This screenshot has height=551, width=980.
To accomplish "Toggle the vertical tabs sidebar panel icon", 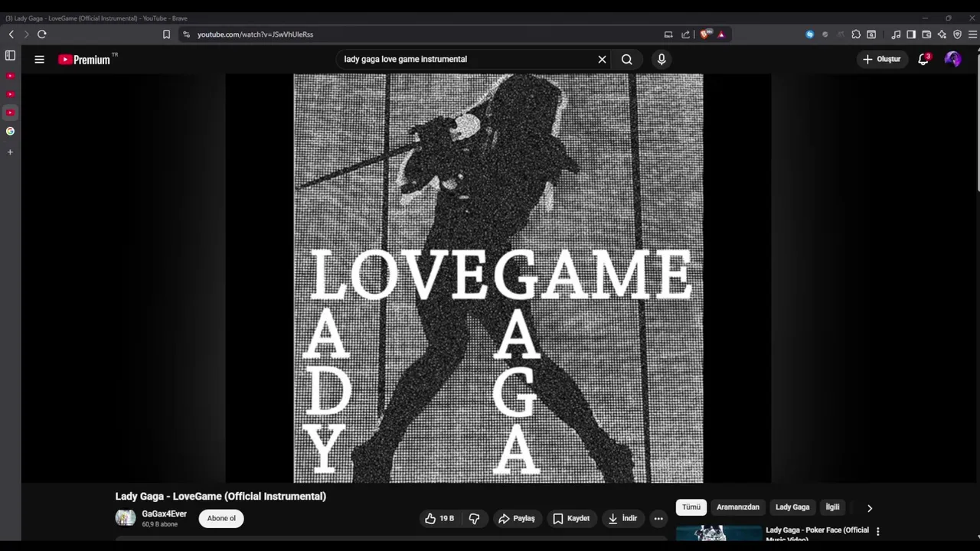I will point(10,56).
